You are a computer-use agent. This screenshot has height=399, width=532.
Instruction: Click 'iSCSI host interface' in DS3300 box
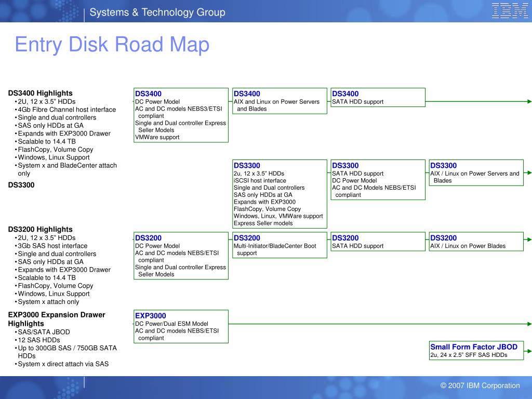click(260, 180)
